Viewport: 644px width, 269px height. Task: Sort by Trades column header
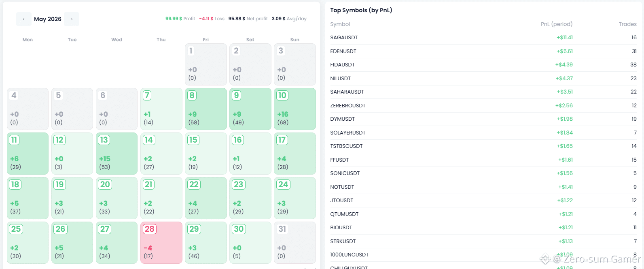coord(627,24)
